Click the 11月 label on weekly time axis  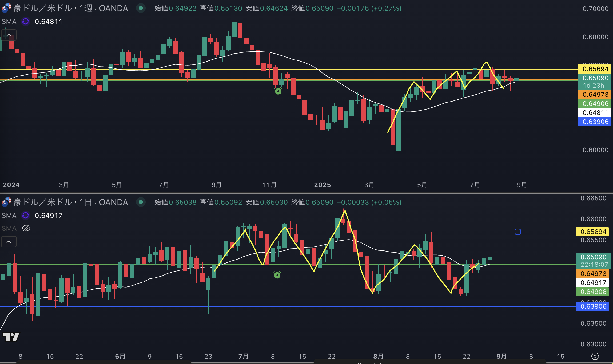(269, 185)
